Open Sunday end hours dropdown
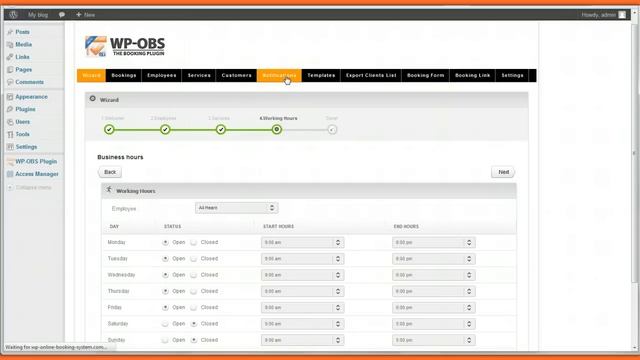 (433, 340)
